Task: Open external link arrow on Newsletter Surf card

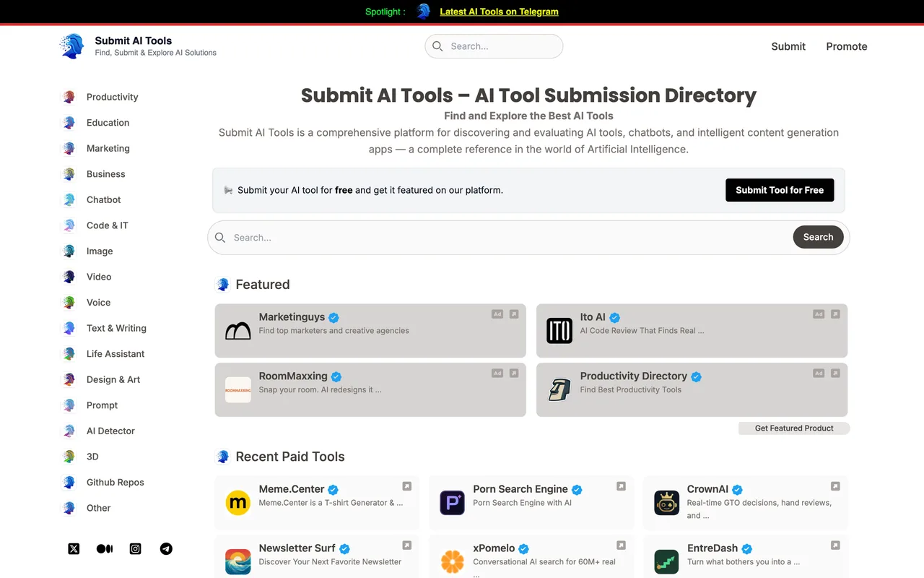Action: [x=407, y=545]
